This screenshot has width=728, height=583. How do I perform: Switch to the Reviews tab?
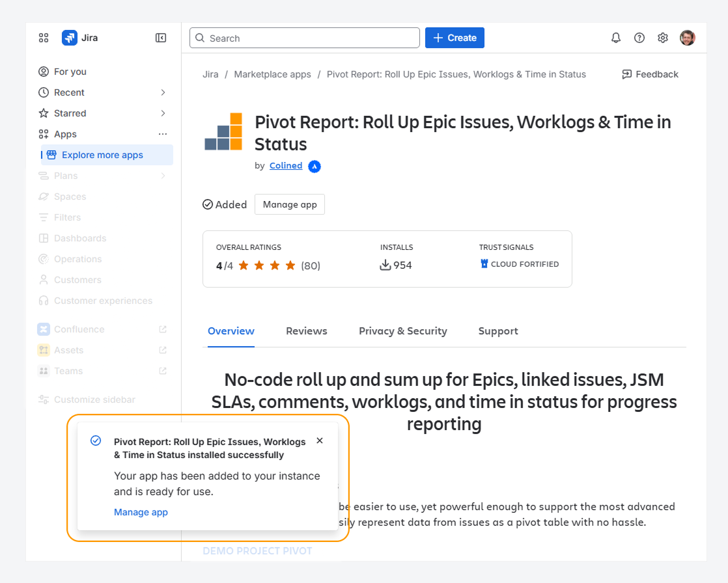(307, 331)
